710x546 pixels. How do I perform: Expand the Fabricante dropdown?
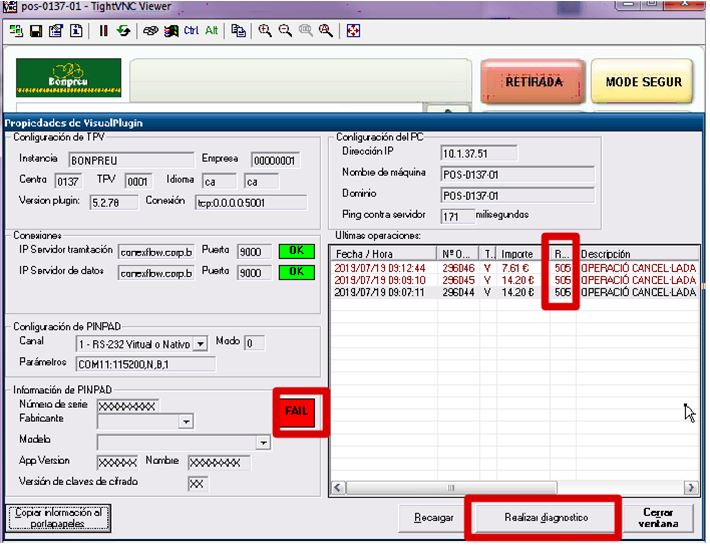(x=185, y=423)
